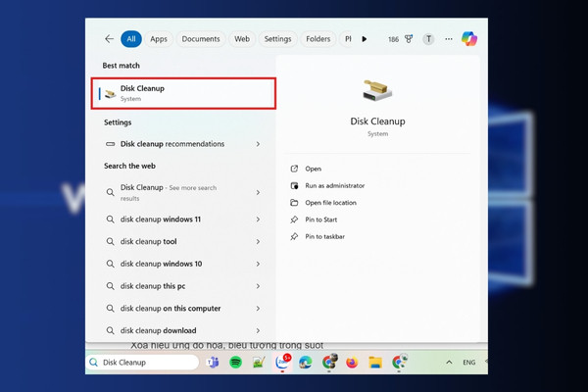Click the Disk Cleanup taskbar search box
The image size is (588, 392).
tap(142, 363)
